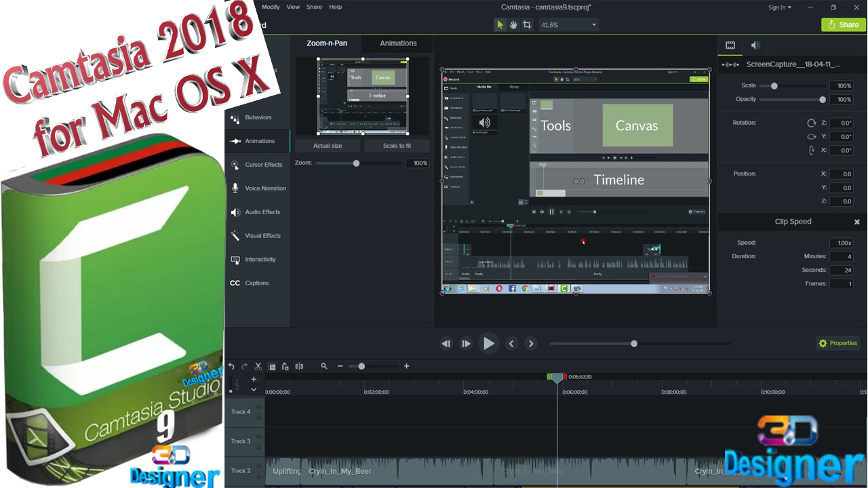Jump to previous clip with left chevron
The image size is (868, 488).
pos(511,344)
